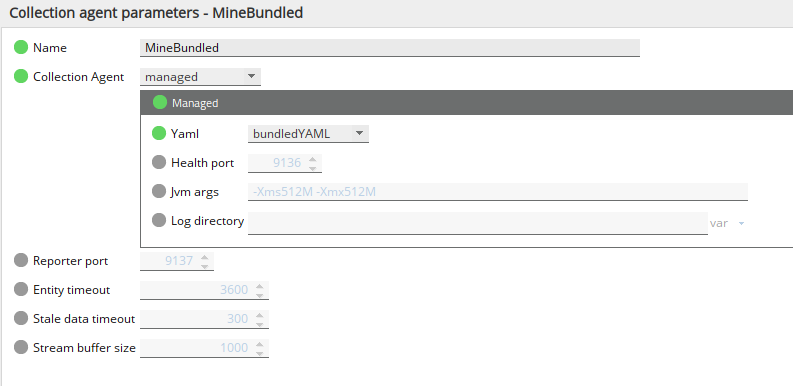
Task: Click the Log directory input field
Action: point(478,223)
